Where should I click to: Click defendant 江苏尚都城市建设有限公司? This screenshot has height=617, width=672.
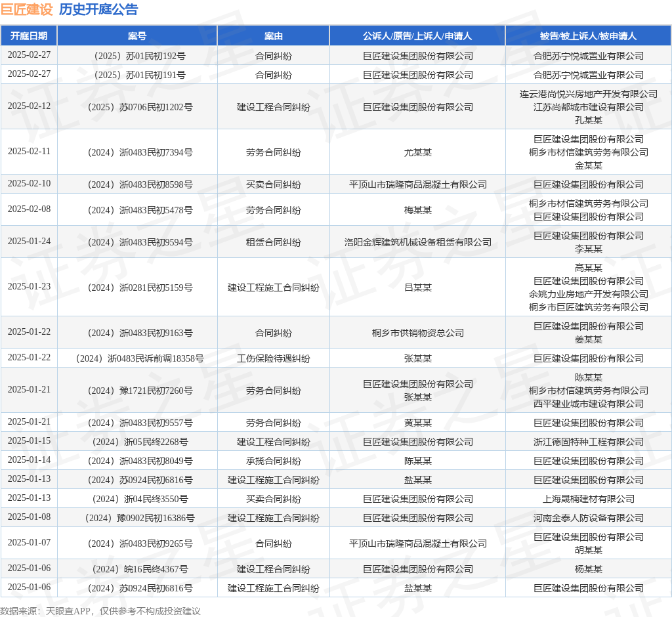pos(589,107)
